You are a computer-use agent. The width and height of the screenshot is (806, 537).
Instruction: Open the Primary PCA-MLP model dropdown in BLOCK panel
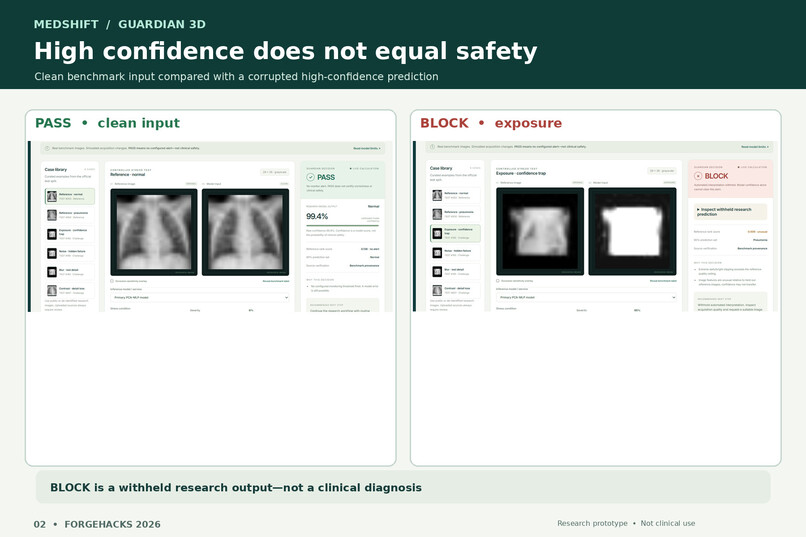coord(586,297)
